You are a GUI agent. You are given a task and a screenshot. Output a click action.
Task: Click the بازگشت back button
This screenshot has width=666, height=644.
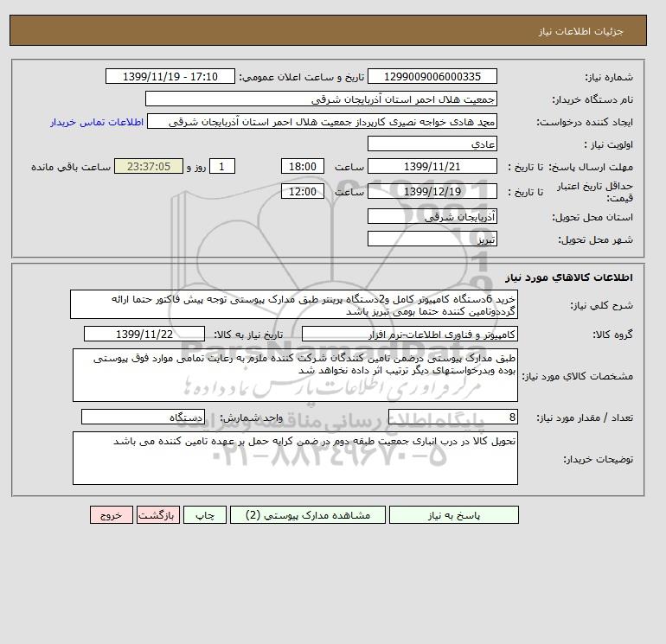pyautogui.click(x=158, y=515)
